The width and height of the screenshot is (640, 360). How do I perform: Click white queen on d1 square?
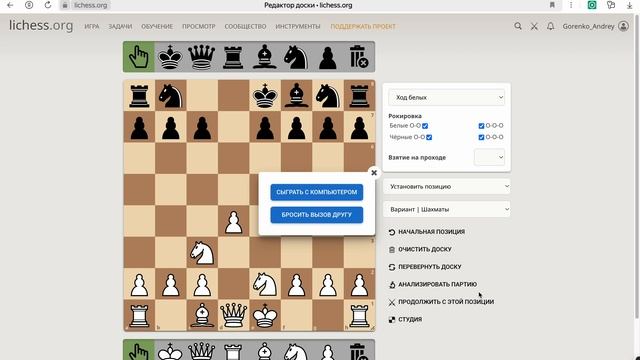tap(233, 316)
